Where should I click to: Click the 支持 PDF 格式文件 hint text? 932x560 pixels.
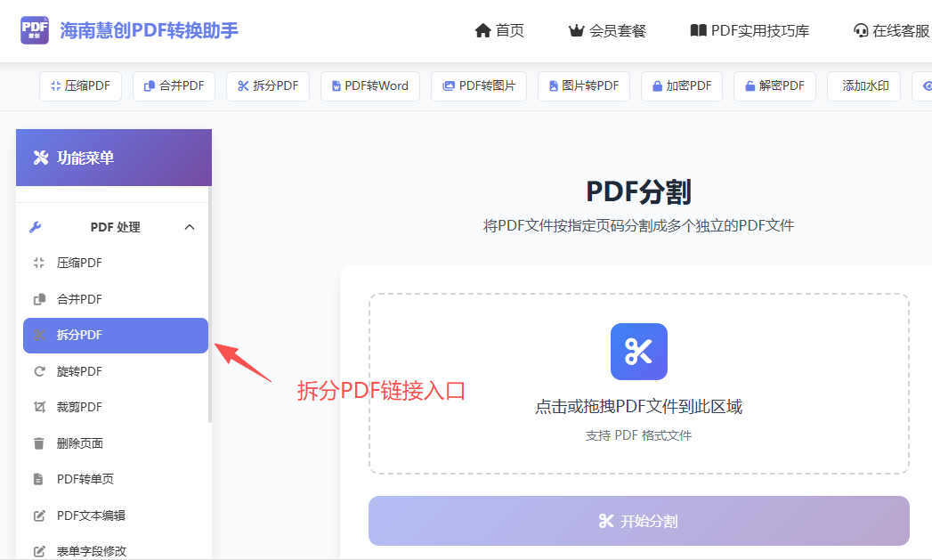(x=639, y=435)
